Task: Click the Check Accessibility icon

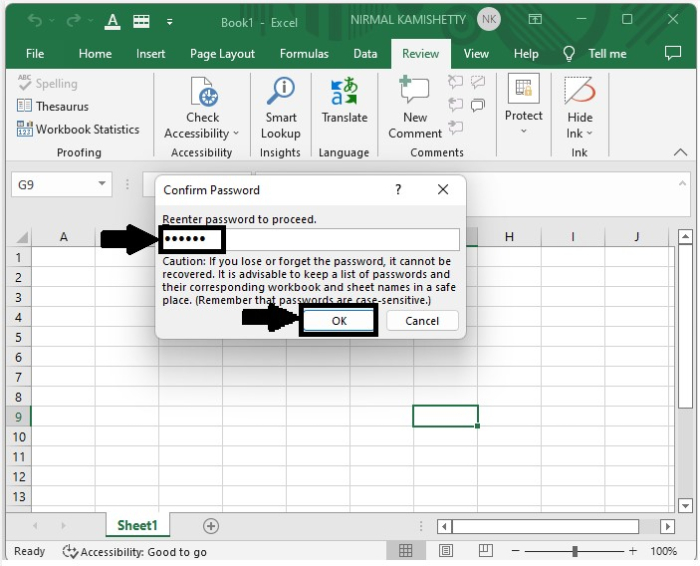Action: (x=204, y=93)
